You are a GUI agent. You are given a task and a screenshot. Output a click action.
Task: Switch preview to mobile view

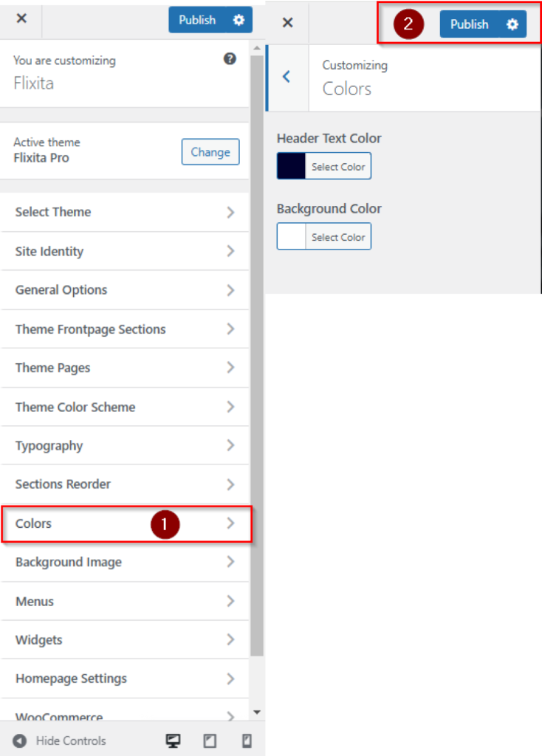247,740
